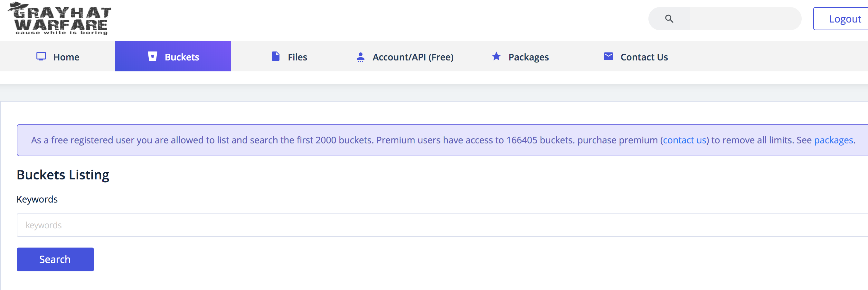The height and width of the screenshot is (290, 868).
Task: Select the Buckets tab label
Action: coord(182,57)
